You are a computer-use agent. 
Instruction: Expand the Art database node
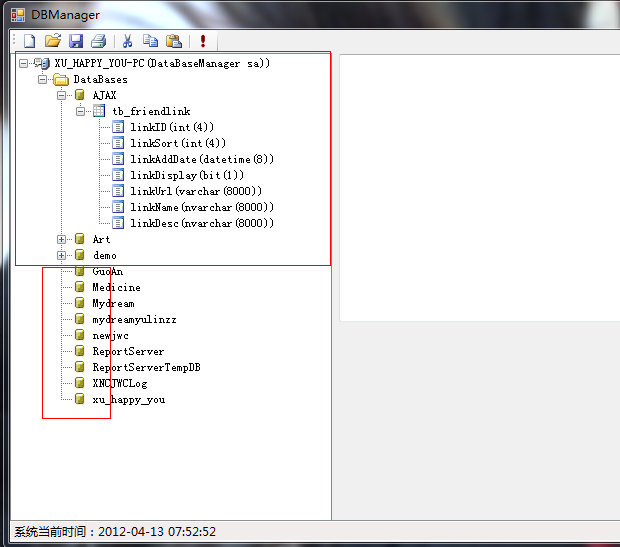[x=61, y=239]
